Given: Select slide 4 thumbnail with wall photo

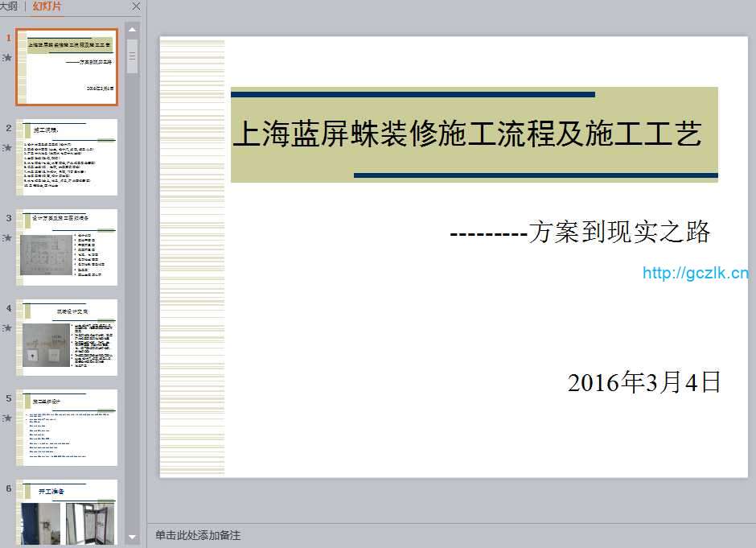Looking at the screenshot, I should coord(68,338).
